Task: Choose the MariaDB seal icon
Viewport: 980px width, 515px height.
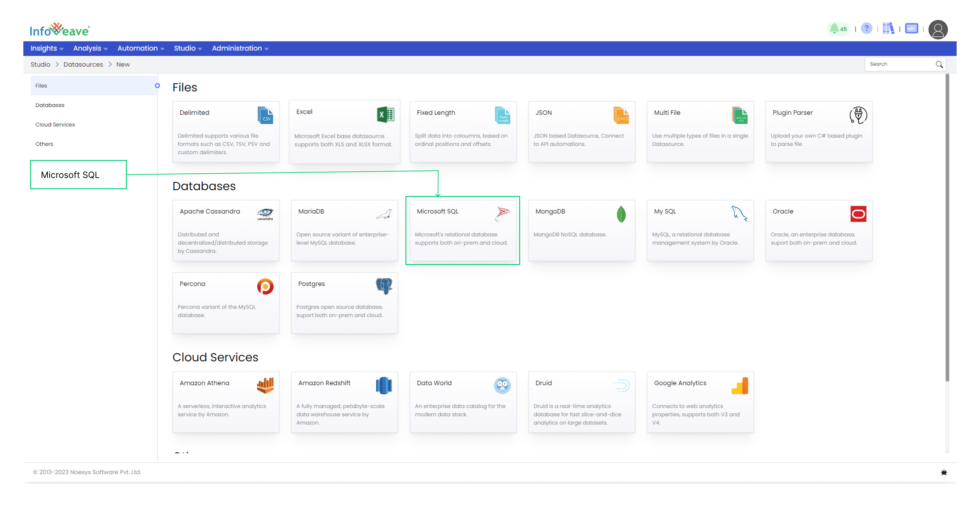Action: point(384,214)
